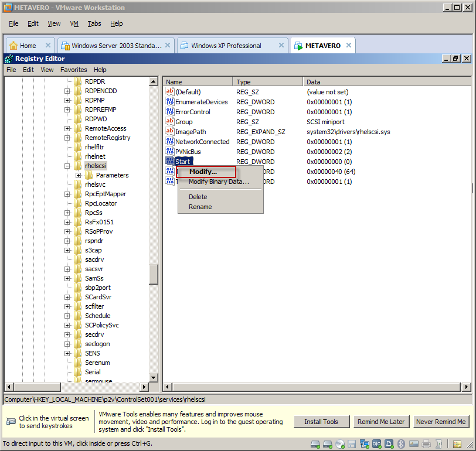Click the Bluetooth device status icon
The width and height of the screenshot is (476, 451).
pyautogui.click(x=402, y=444)
